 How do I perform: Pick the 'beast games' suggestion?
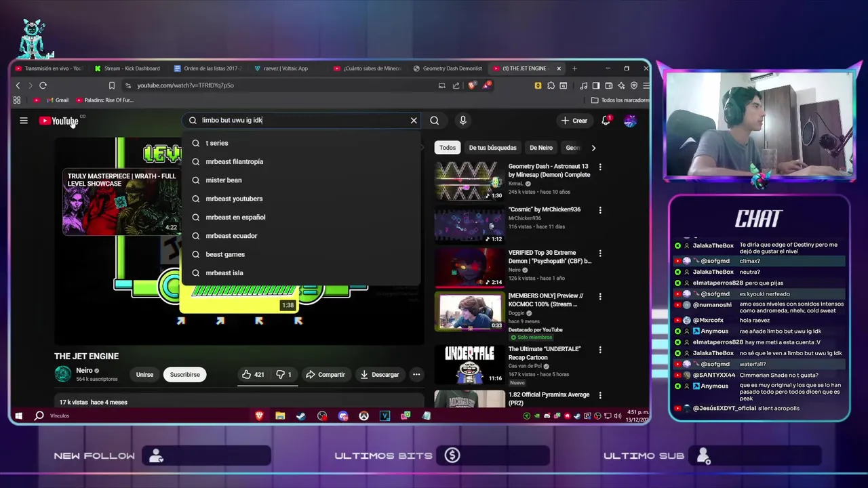[301, 254]
